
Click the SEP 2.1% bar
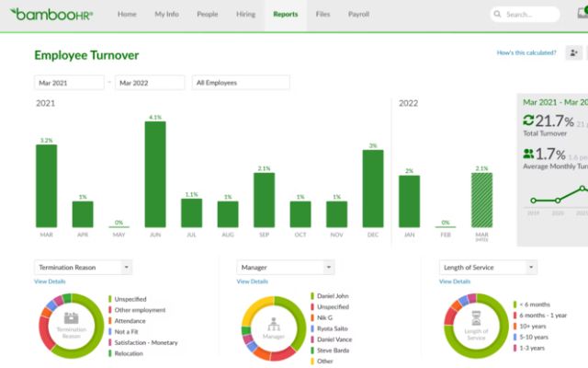(264, 201)
